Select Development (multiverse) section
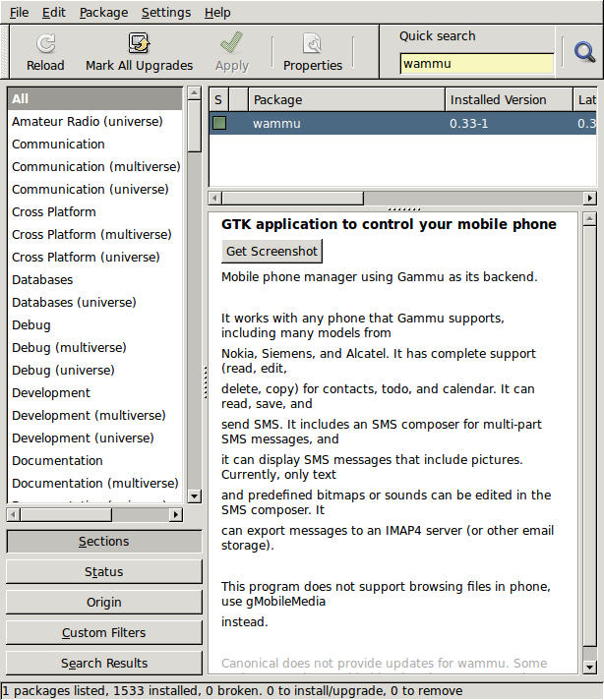This screenshot has width=604, height=700. click(95, 416)
